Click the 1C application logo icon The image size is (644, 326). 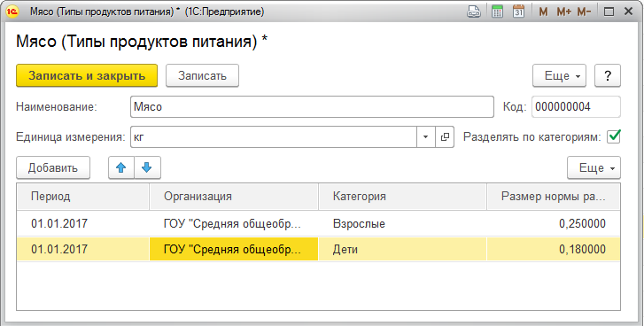click(12, 12)
